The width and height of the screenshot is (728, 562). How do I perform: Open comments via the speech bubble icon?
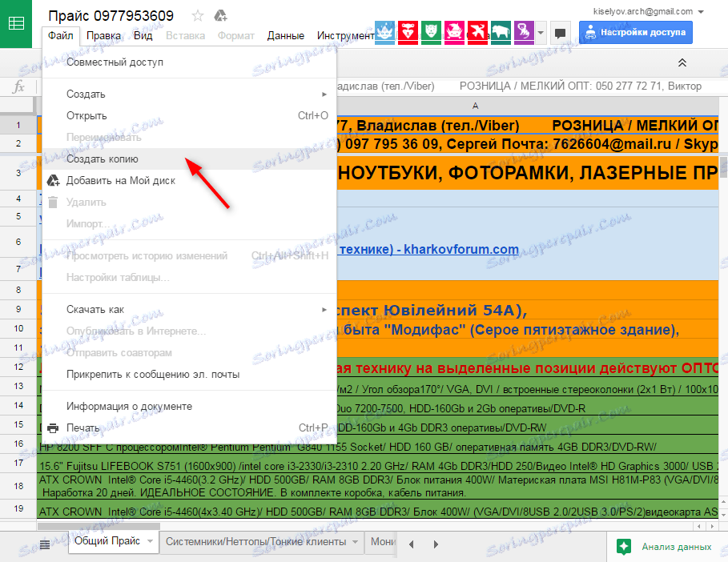click(560, 32)
